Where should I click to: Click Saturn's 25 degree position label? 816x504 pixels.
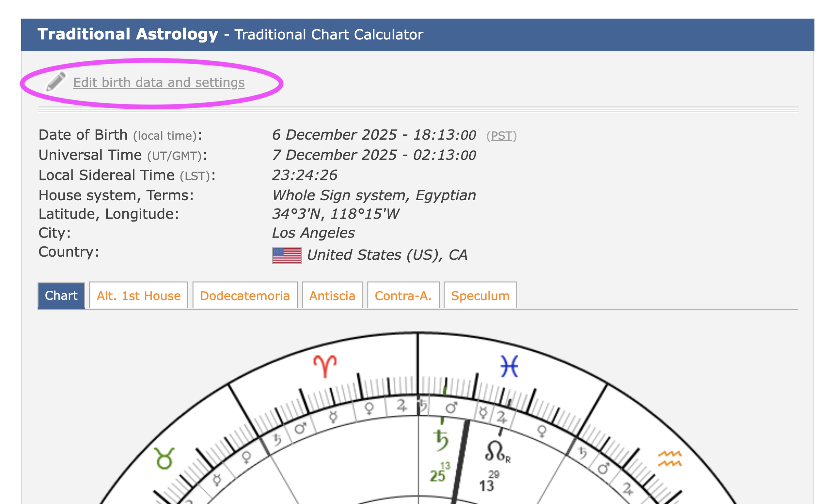tap(437, 476)
